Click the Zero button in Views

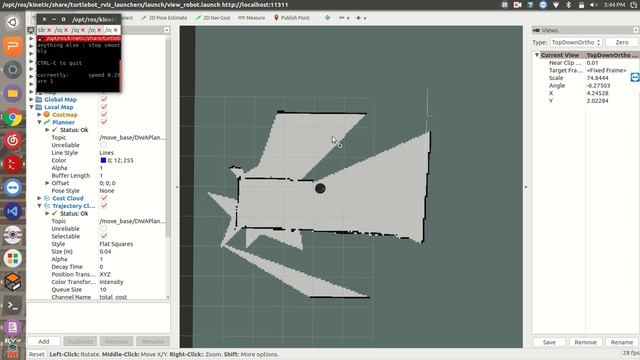pos(622,42)
